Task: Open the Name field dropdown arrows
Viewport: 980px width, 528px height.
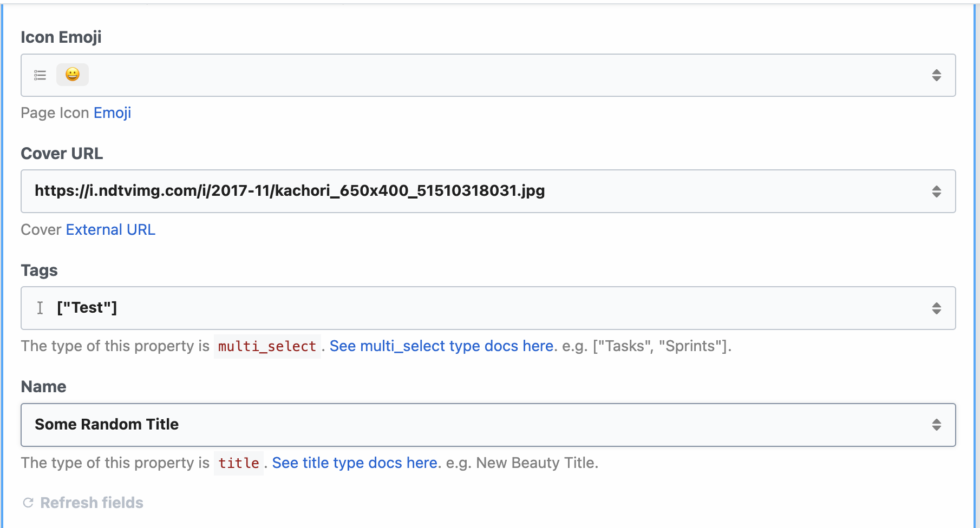Action: (x=936, y=425)
